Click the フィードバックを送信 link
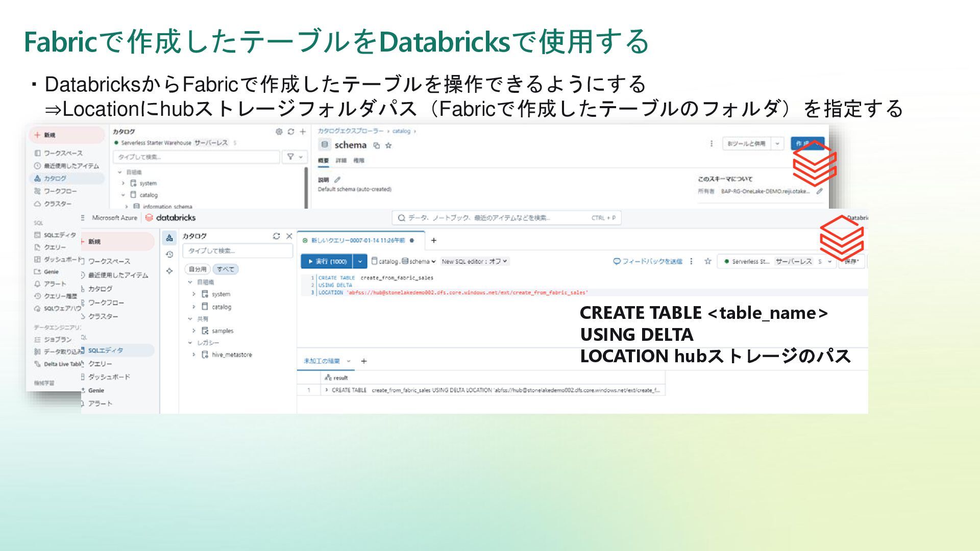980x551 pixels. [648, 261]
